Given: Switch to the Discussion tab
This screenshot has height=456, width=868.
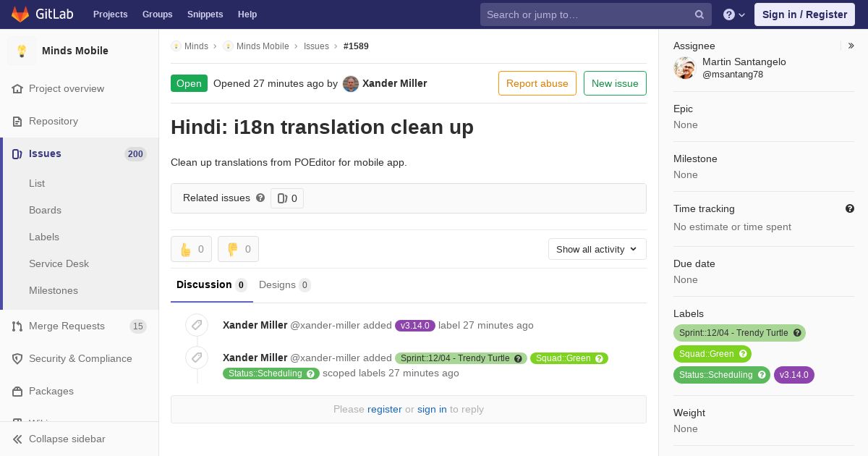Looking at the screenshot, I should [212, 285].
